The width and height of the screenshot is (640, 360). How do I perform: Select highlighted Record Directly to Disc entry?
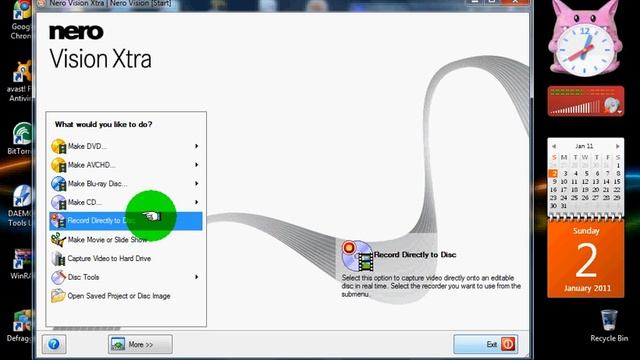pos(126,221)
